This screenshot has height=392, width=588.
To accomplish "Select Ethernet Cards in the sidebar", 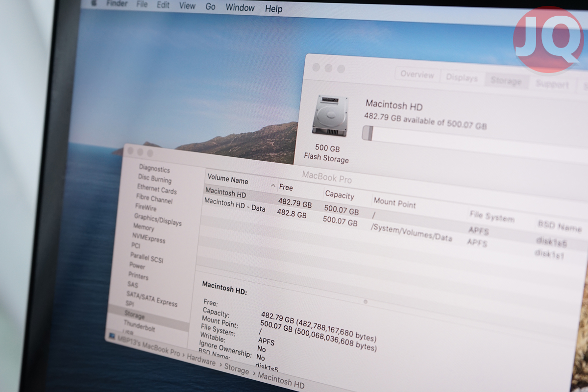I will tap(157, 189).
